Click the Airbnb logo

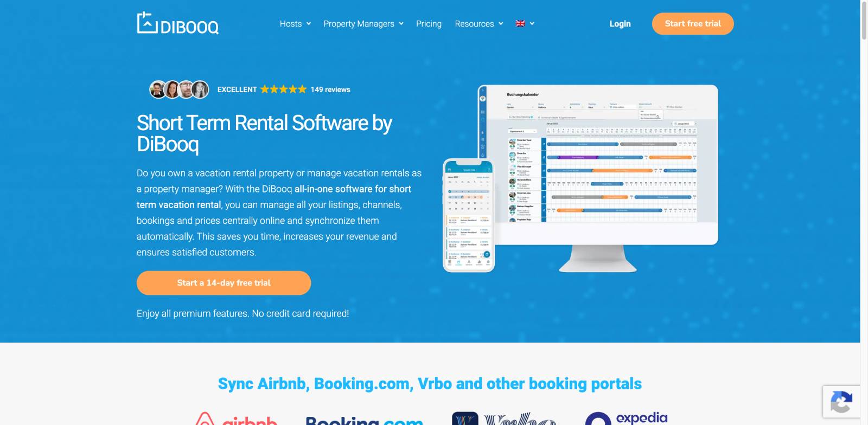237,419
